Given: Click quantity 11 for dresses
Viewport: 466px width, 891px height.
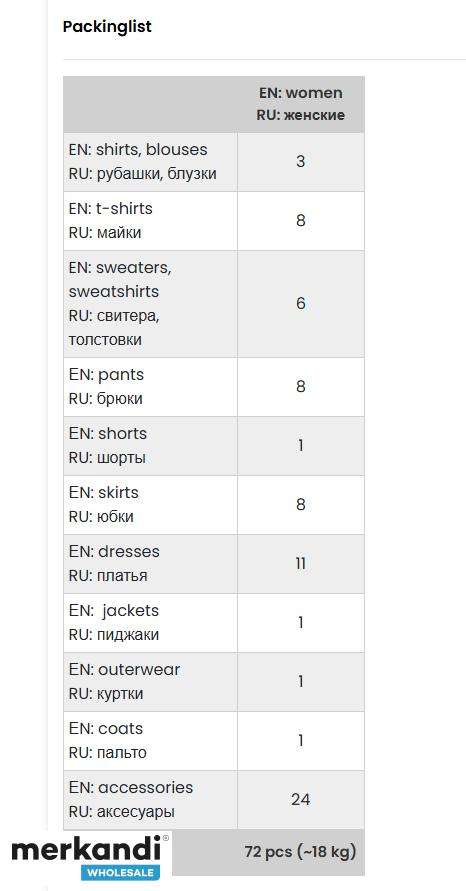Looking at the screenshot, I should point(301,564).
